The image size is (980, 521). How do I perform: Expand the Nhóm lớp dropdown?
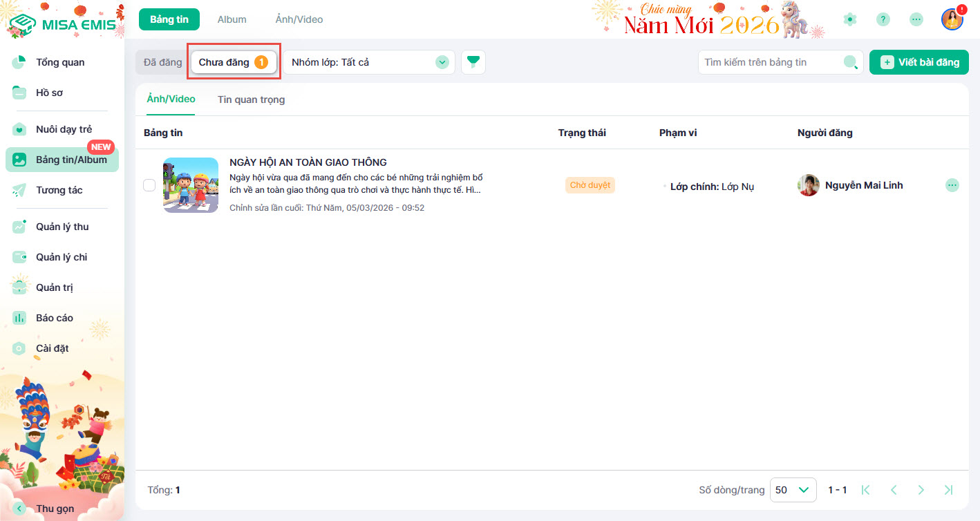[x=368, y=62]
